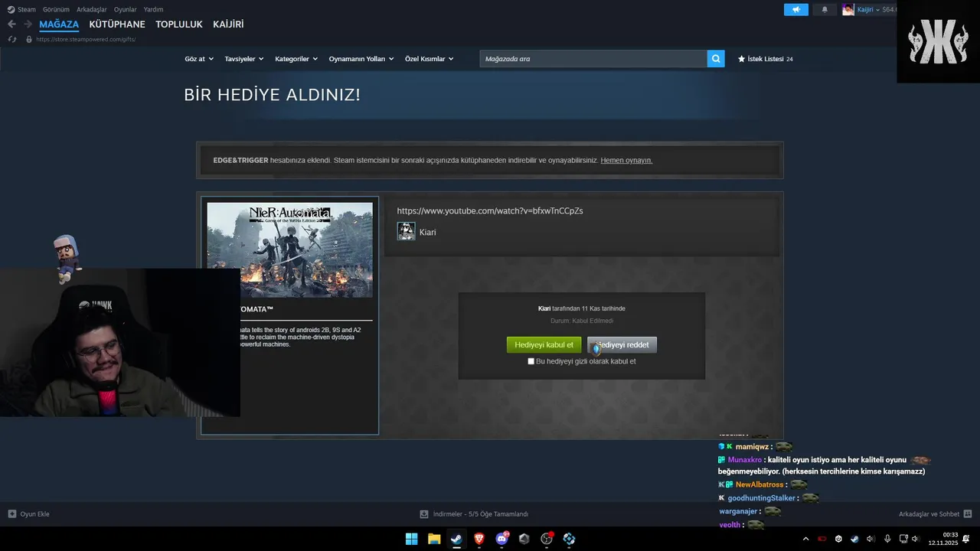Click the goodhuntingStalker chat username
This screenshot has height=551, width=980.
[761, 498]
